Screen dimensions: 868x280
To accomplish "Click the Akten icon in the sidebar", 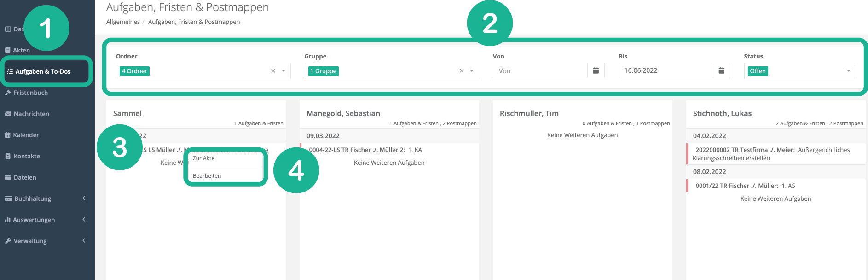I will click(x=8, y=50).
